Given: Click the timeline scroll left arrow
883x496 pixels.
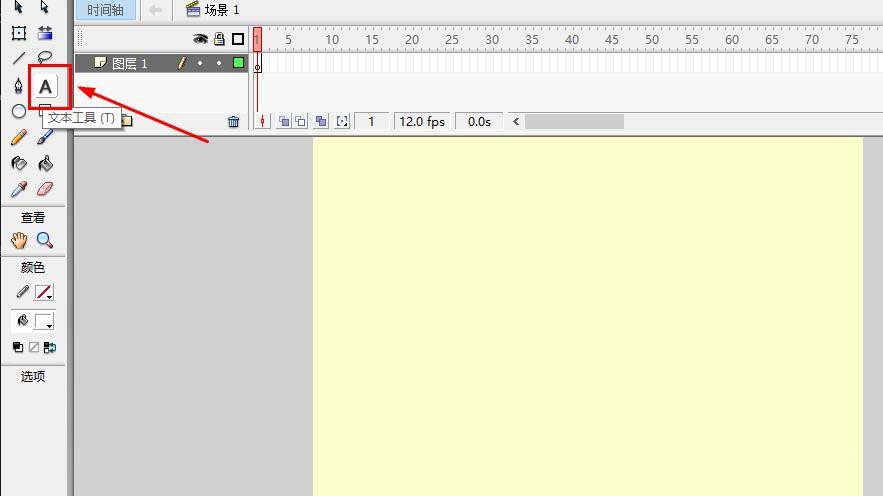Looking at the screenshot, I should [516, 121].
